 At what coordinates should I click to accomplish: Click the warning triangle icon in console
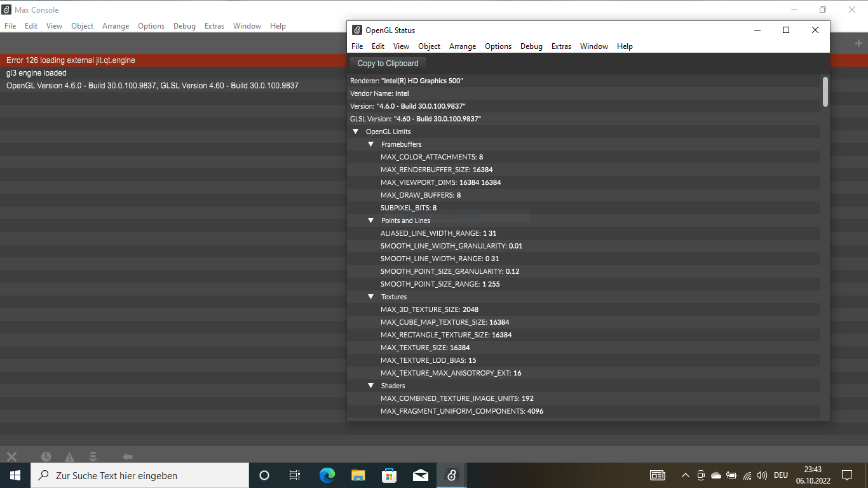pyautogui.click(x=69, y=457)
